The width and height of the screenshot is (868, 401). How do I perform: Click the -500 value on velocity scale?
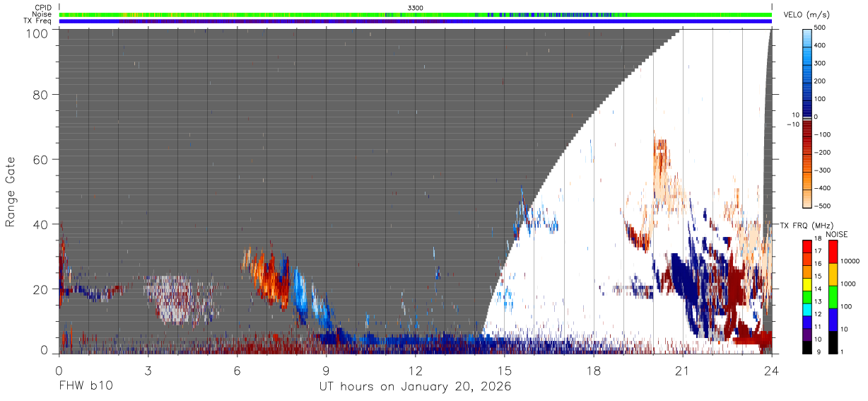point(823,206)
